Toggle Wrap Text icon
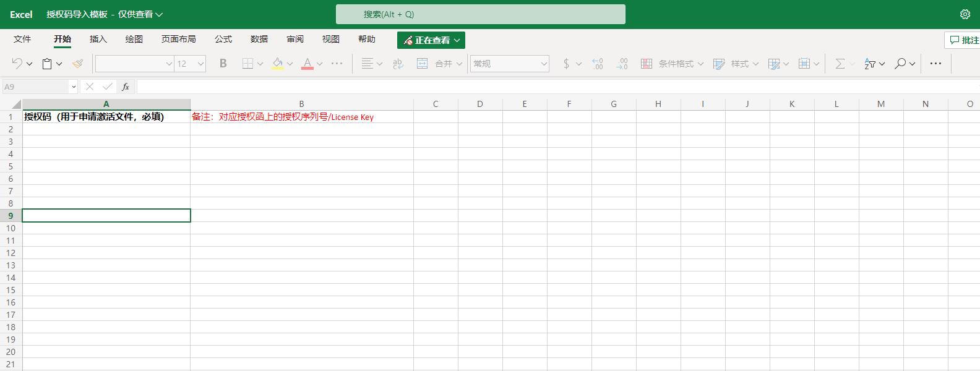This screenshot has height=371, width=980. [x=398, y=63]
